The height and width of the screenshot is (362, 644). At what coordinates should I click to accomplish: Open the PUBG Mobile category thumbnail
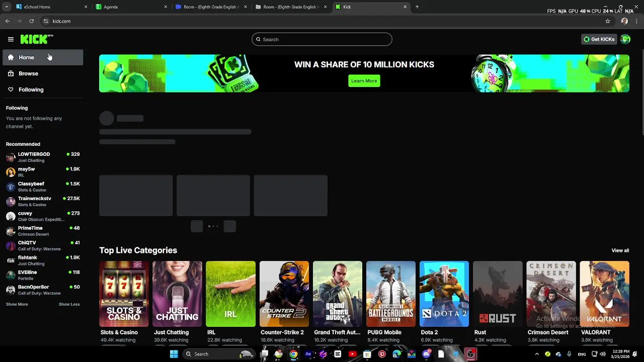(391, 294)
